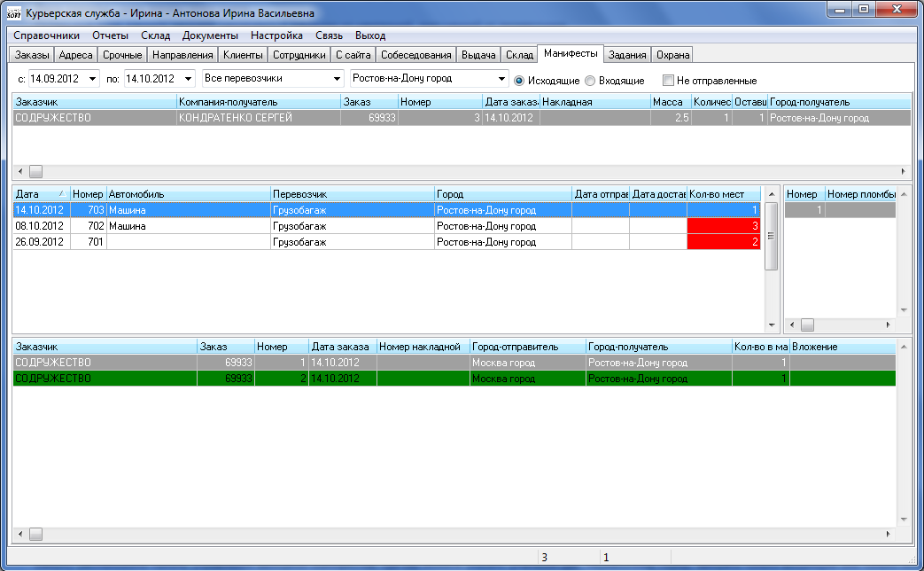Click the Компания-получатель column header
This screenshot has height=571, width=924.
click(259, 102)
